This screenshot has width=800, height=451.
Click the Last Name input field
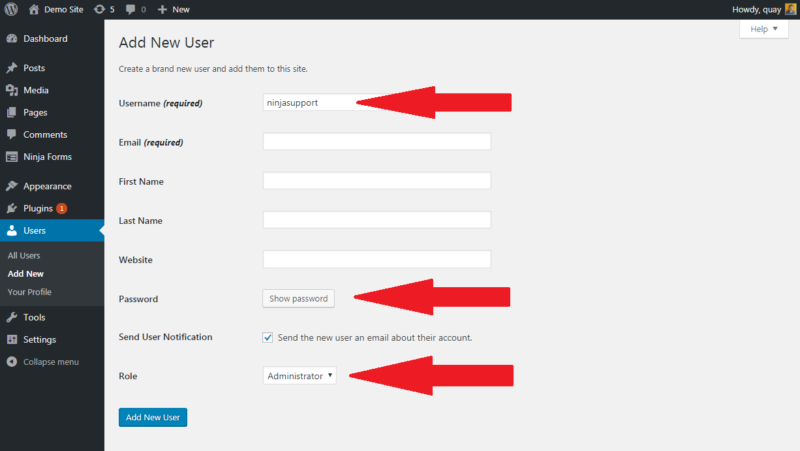[377, 220]
